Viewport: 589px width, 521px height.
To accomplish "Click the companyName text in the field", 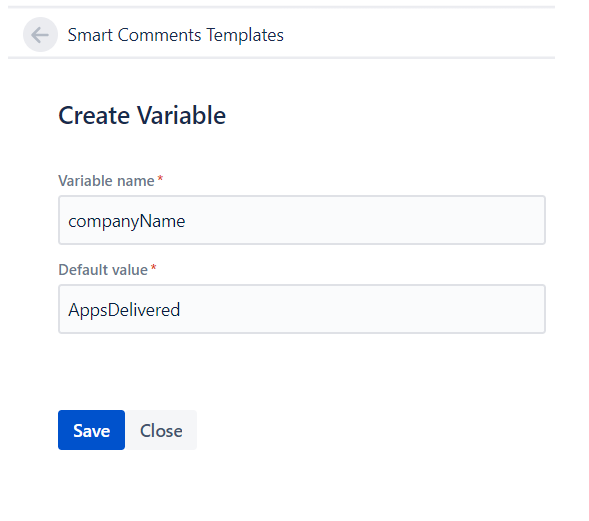I will coord(127,221).
